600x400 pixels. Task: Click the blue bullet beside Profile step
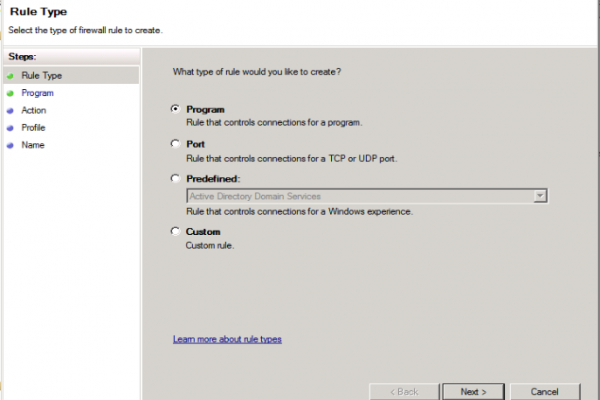point(10,128)
